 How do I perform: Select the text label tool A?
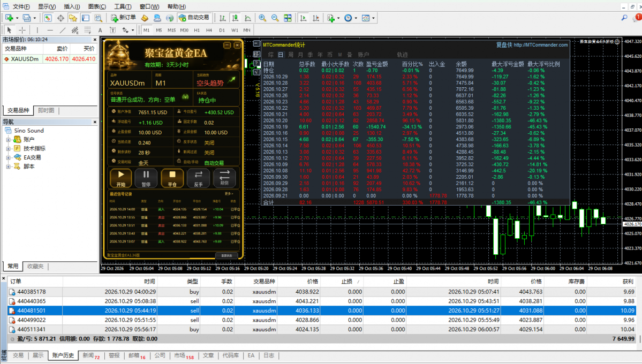tap(100, 30)
